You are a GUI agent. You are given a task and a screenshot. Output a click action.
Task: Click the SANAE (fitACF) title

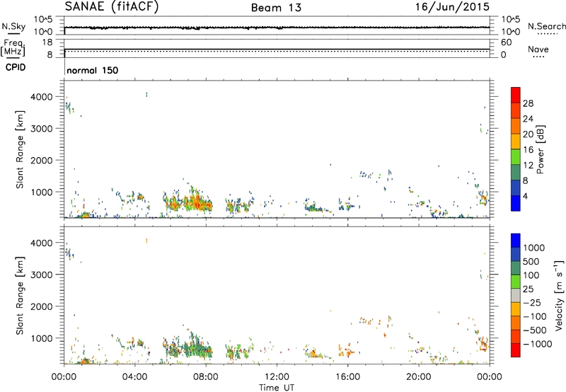coord(112,7)
